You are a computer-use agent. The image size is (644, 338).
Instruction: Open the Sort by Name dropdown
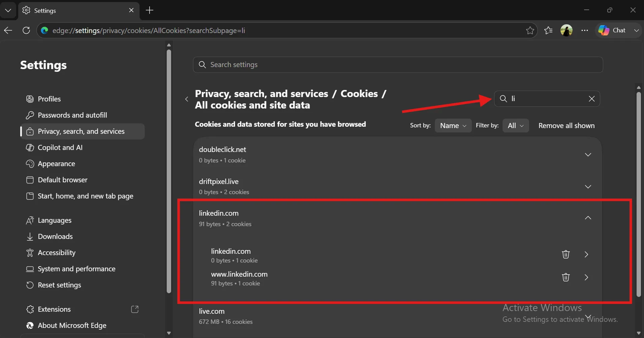click(453, 126)
